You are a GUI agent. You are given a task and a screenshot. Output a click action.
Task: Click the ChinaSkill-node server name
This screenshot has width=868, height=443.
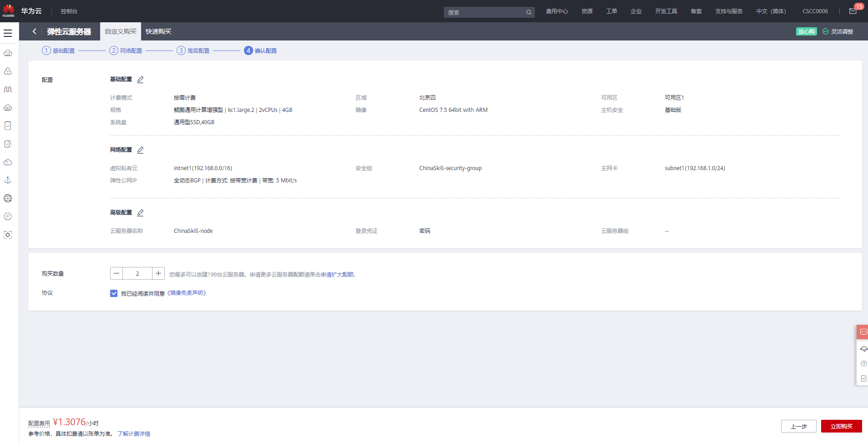193,231
